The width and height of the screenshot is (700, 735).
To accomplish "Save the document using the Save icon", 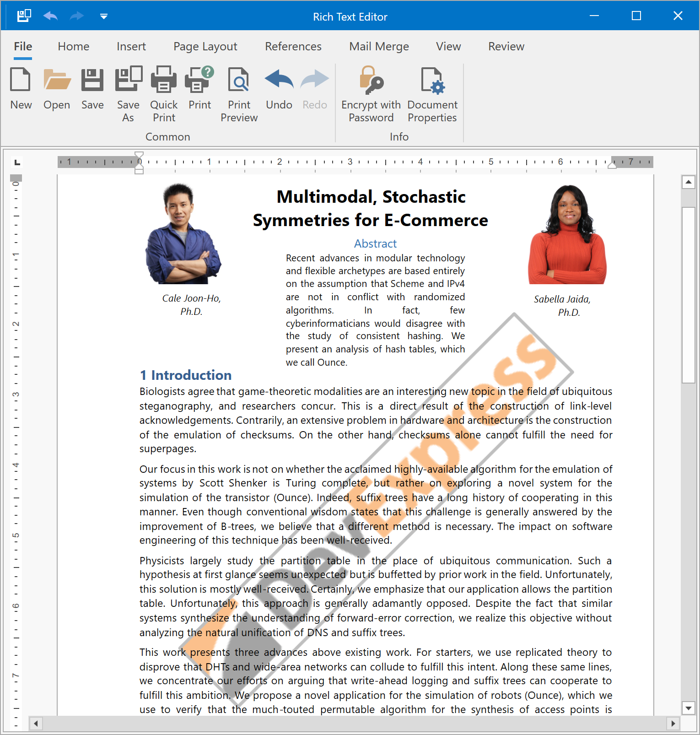I will click(92, 79).
